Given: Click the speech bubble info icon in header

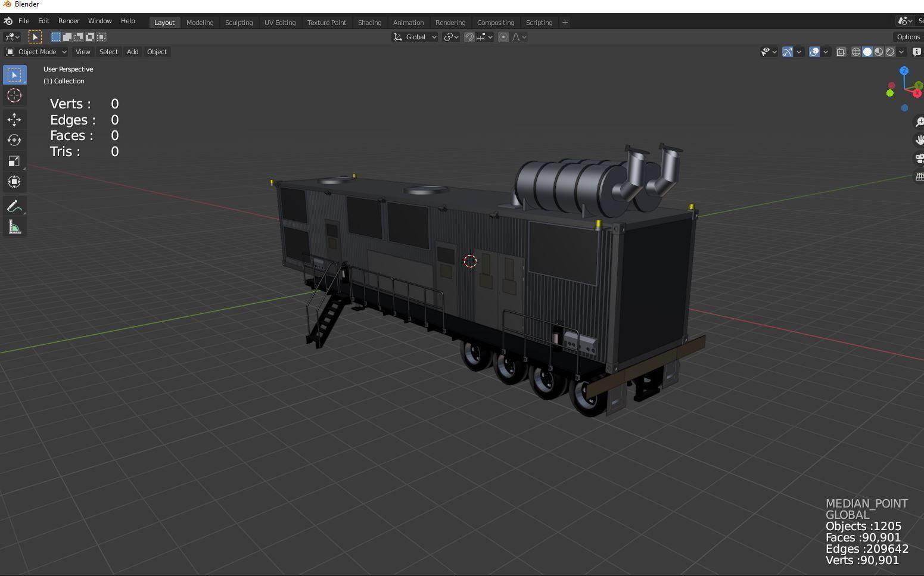Looking at the screenshot, I should (x=917, y=52).
